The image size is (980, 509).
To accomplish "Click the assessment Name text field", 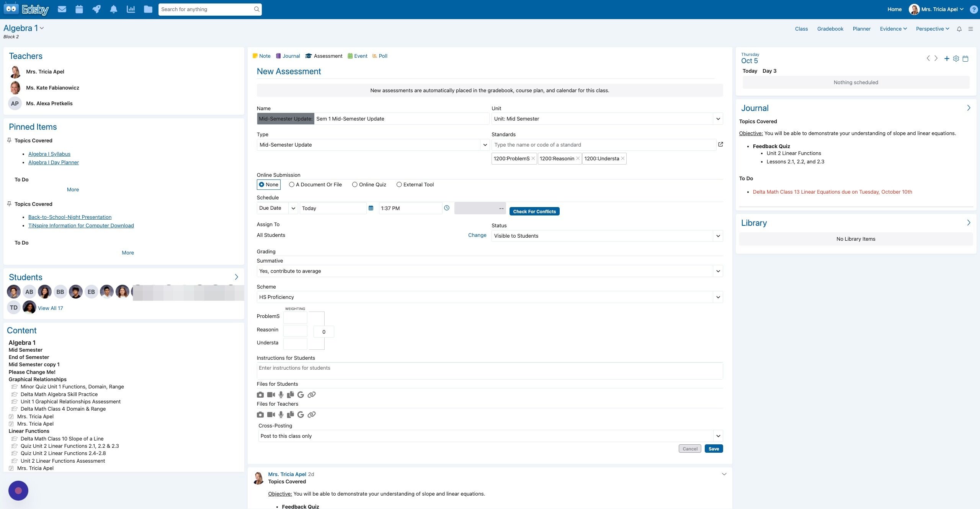I will pyautogui.click(x=402, y=119).
